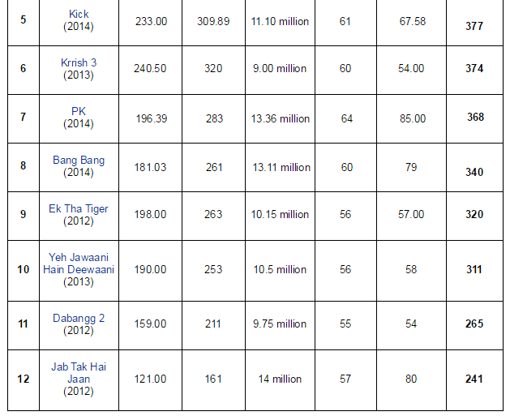Click the value '54.00' in Krrish 3 row
The height and width of the screenshot is (420, 510).
411,69
